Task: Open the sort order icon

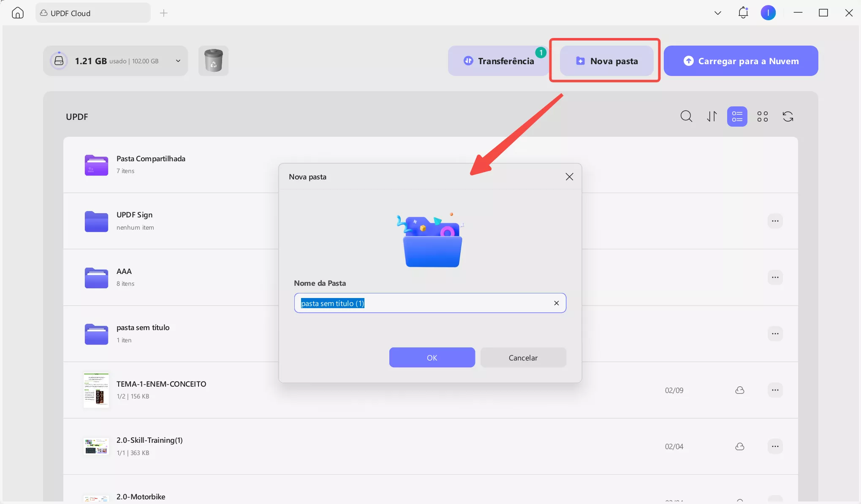Action: click(x=712, y=116)
